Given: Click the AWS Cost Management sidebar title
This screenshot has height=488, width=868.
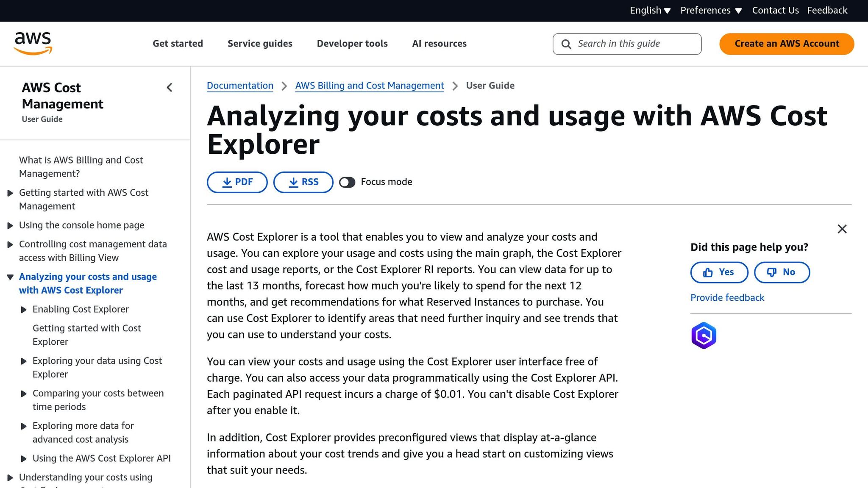Looking at the screenshot, I should pyautogui.click(x=62, y=96).
